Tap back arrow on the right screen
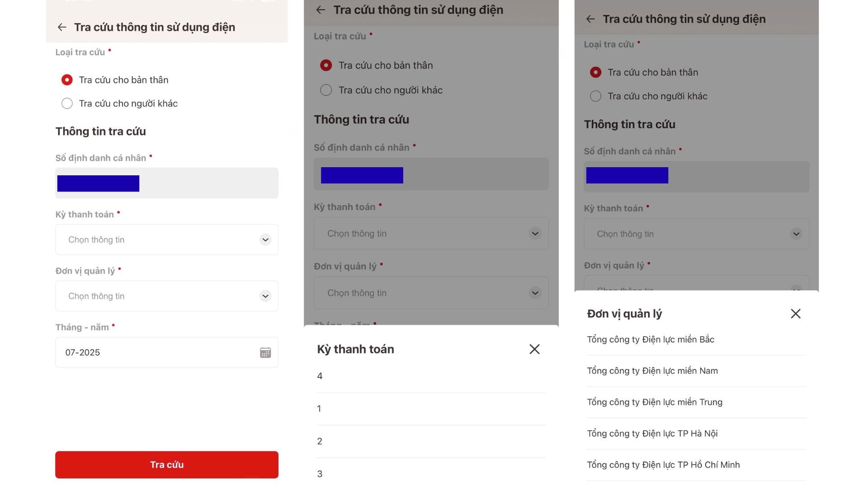 coord(590,19)
